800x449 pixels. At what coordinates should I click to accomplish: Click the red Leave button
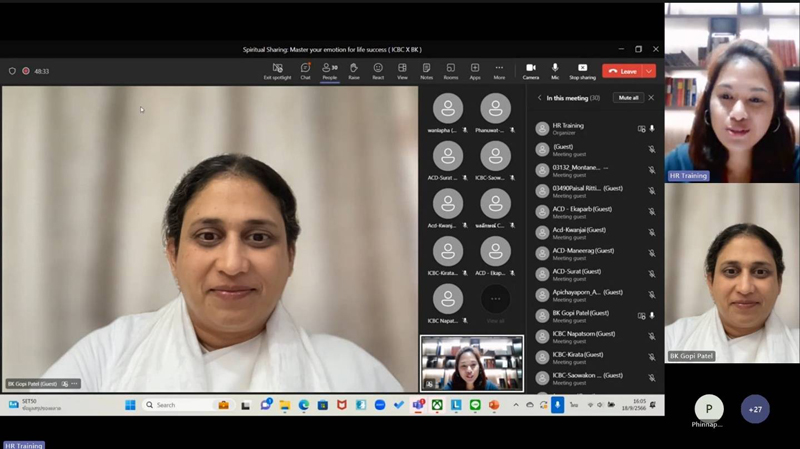pyautogui.click(x=622, y=71)
